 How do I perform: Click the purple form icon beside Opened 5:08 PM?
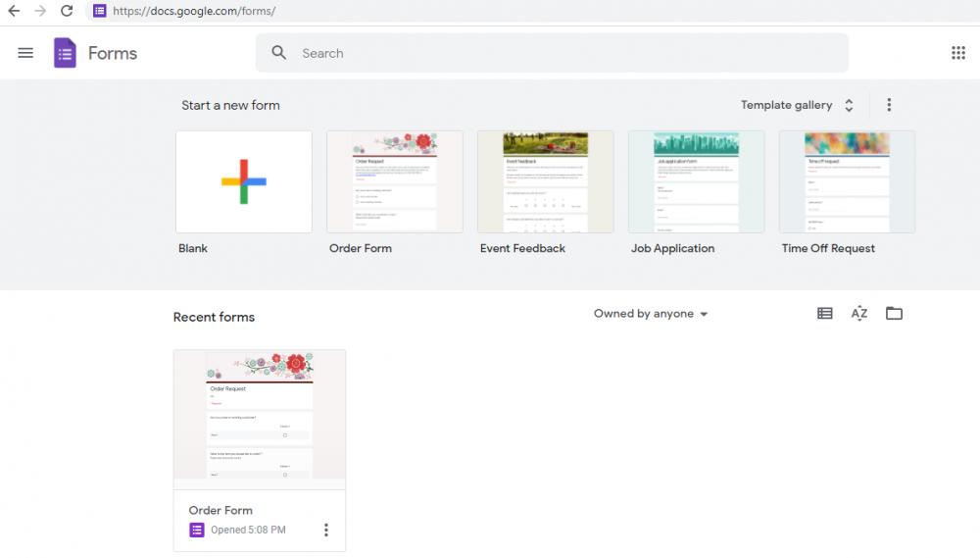[x=197, y=530]
